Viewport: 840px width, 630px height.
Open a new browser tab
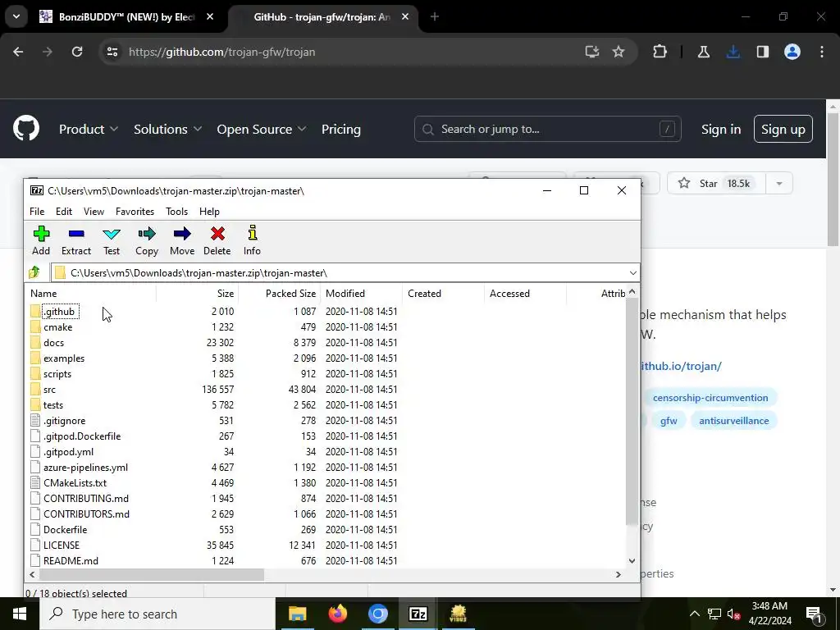[435, 16]
